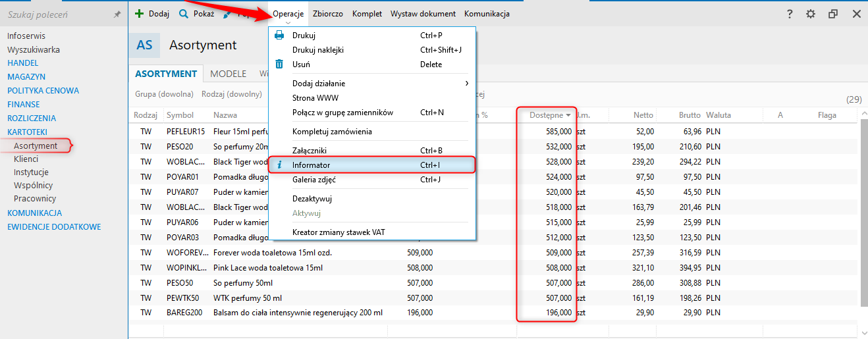The height and width of the screenshot is (339, 868).
Task: Click the pin icon in search box
Action: [x=117, y=14]
